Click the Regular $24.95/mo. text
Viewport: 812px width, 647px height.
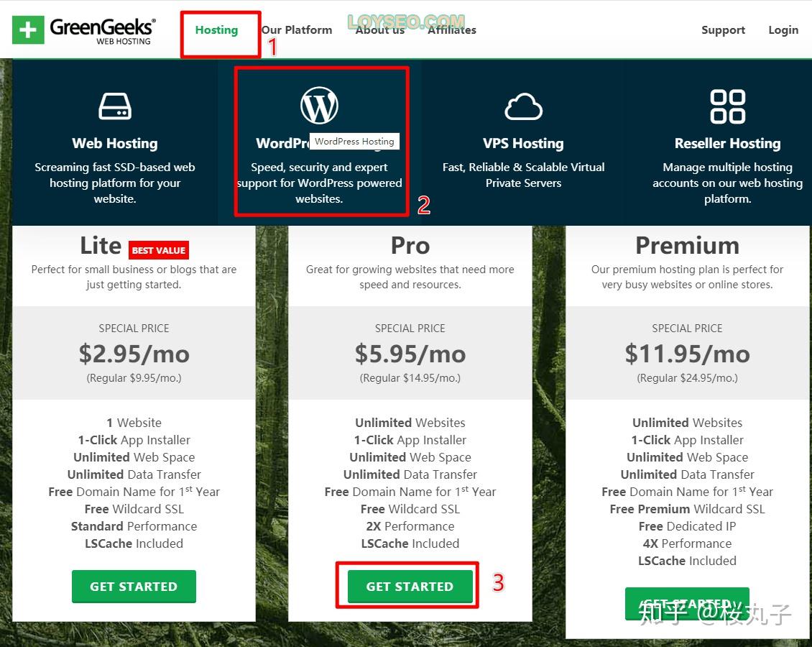point(687,377)
